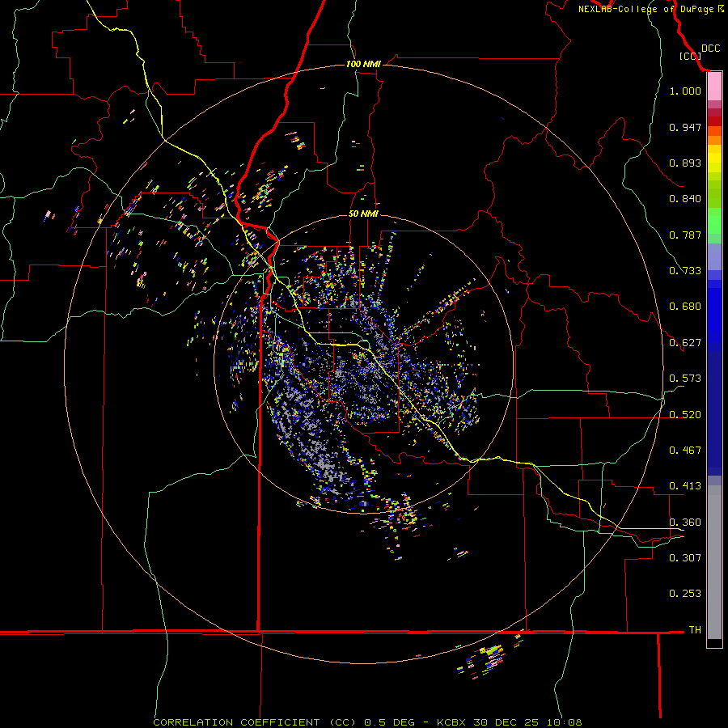Click the 0.840 scale value

(685, 199)
